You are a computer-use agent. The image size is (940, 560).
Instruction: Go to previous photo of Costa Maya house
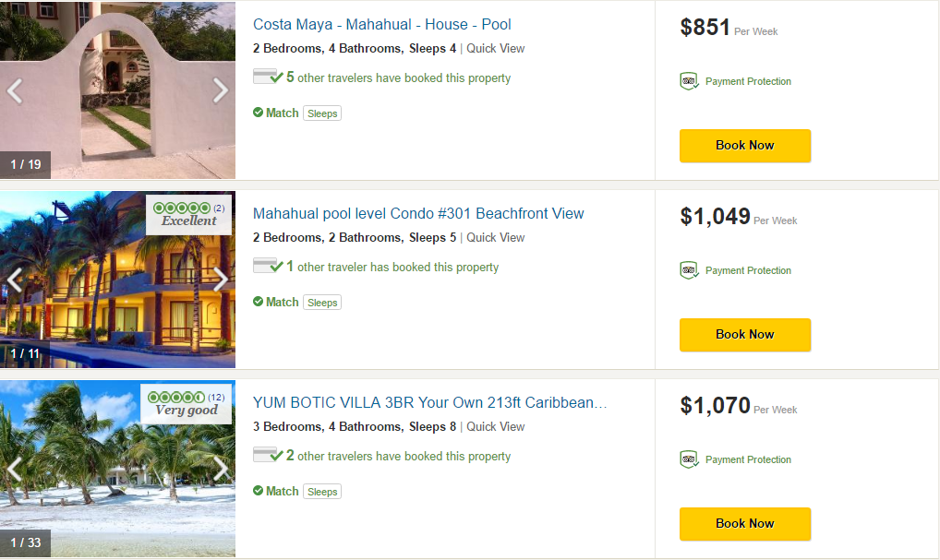click(x=15, y=90)
